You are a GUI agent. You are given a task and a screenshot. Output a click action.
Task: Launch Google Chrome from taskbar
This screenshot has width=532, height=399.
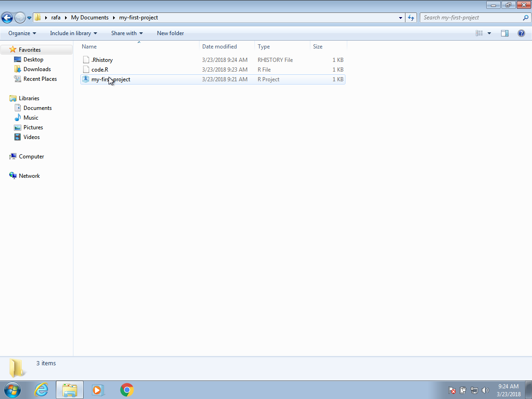click(127, 390)
